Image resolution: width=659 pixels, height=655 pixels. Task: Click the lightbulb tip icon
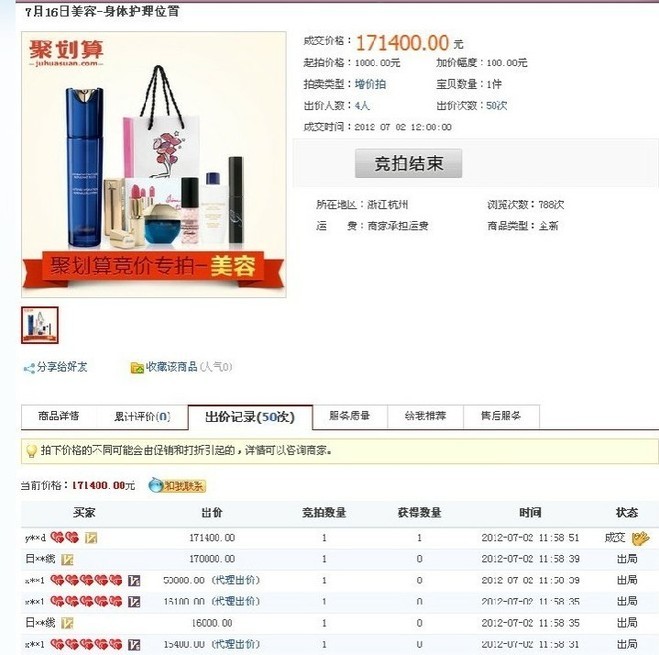31,451
